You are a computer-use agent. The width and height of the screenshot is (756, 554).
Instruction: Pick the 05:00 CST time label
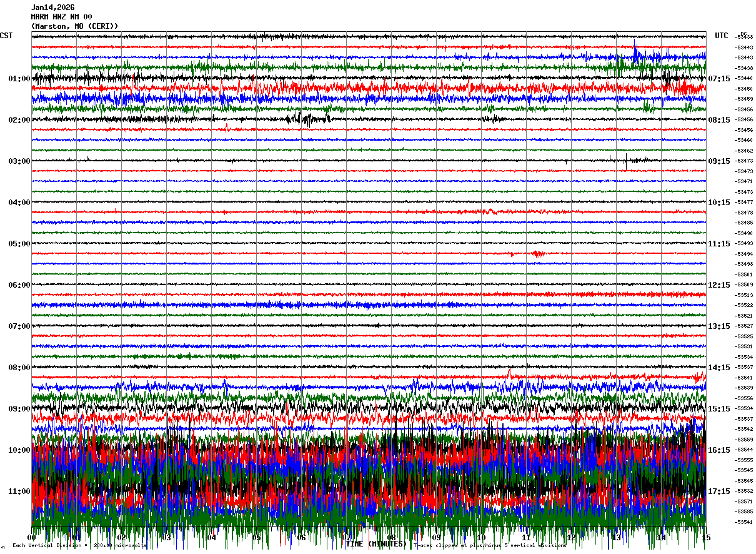click(19, 243)
